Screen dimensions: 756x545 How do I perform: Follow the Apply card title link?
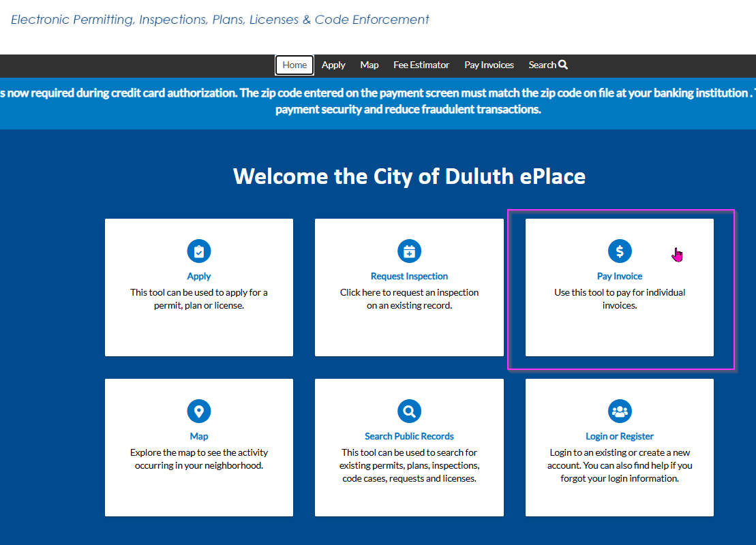coord(198,276)
